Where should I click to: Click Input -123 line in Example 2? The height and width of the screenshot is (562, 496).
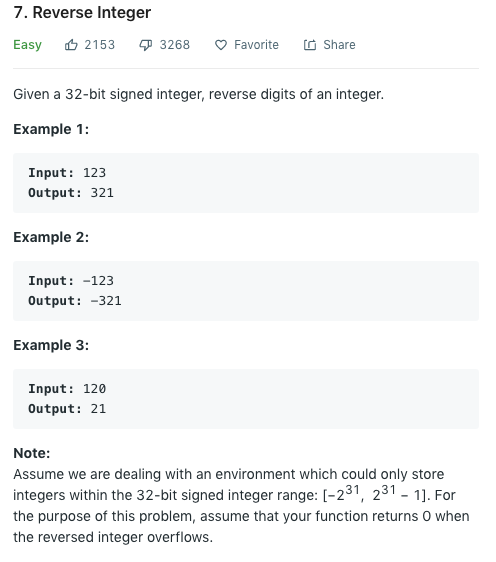71,281
